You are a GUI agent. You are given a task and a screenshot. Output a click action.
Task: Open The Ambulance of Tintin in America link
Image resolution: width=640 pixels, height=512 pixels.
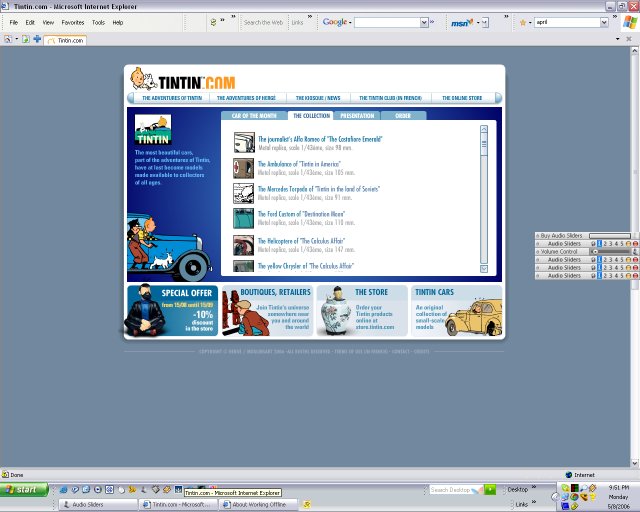coord(299,164)
